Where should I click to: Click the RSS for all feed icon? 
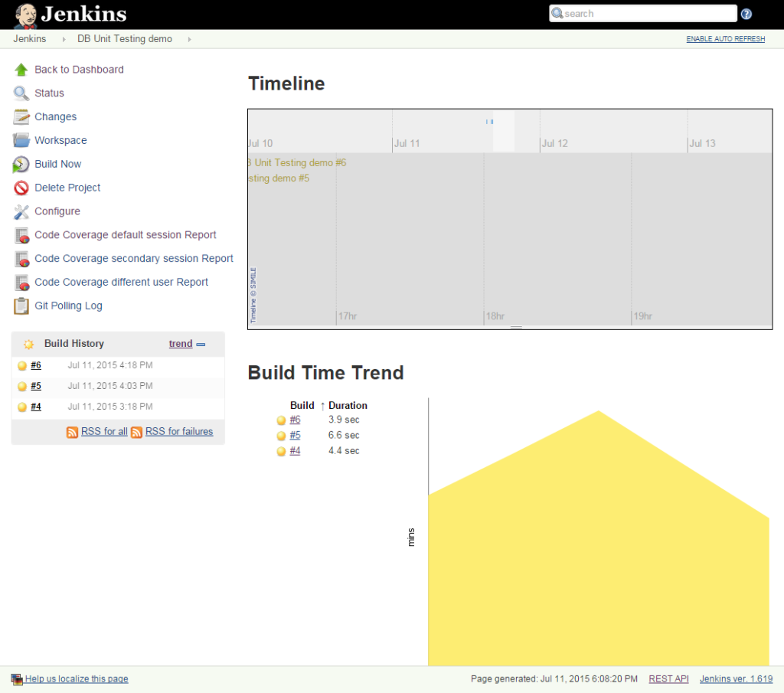click(72, 432)
